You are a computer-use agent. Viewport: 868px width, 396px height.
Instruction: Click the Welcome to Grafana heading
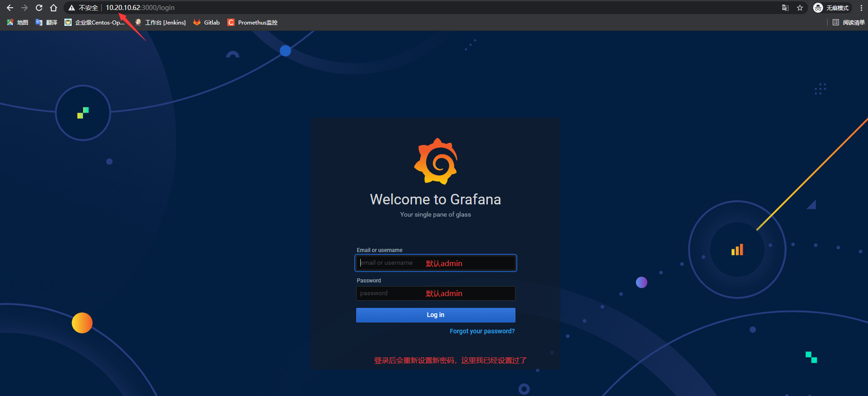(436, 199)
